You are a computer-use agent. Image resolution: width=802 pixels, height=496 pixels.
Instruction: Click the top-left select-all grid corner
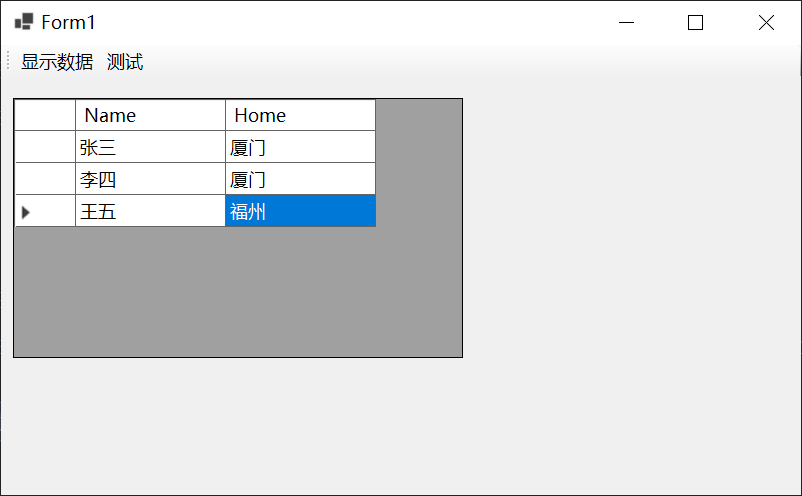pyautogui.click(x=45, y=115)
